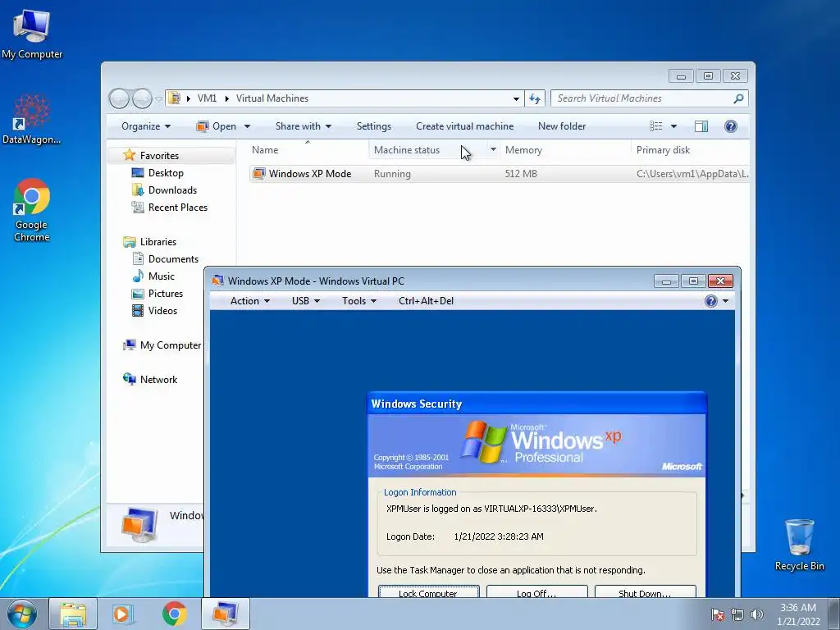Expand the address bar history dropdown
Viewport: 840px width, 630px height.
(516, 98)
